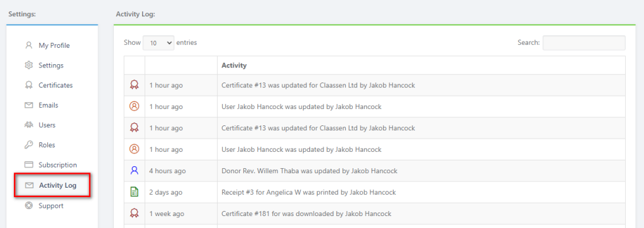Click the orange user icon in second row
The width and height of the screenshot is (644, 228).
pos(135,106)
